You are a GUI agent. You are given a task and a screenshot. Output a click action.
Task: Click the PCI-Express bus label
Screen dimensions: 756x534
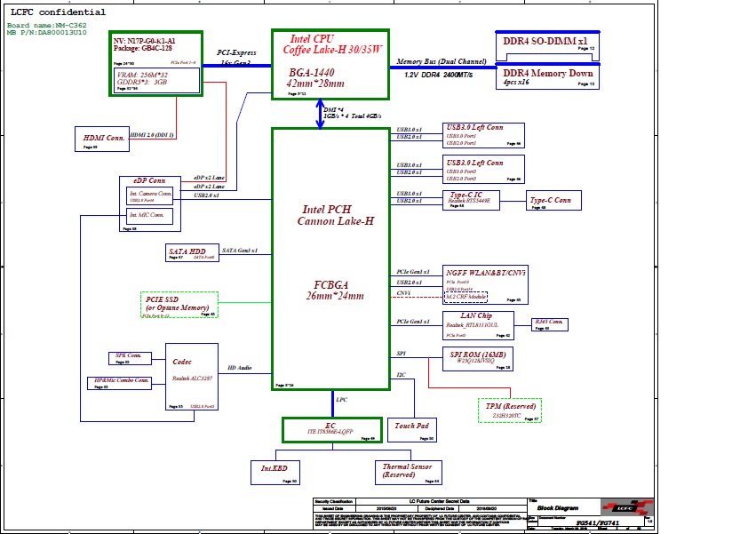pyautogui.click(x=236, y=52)
